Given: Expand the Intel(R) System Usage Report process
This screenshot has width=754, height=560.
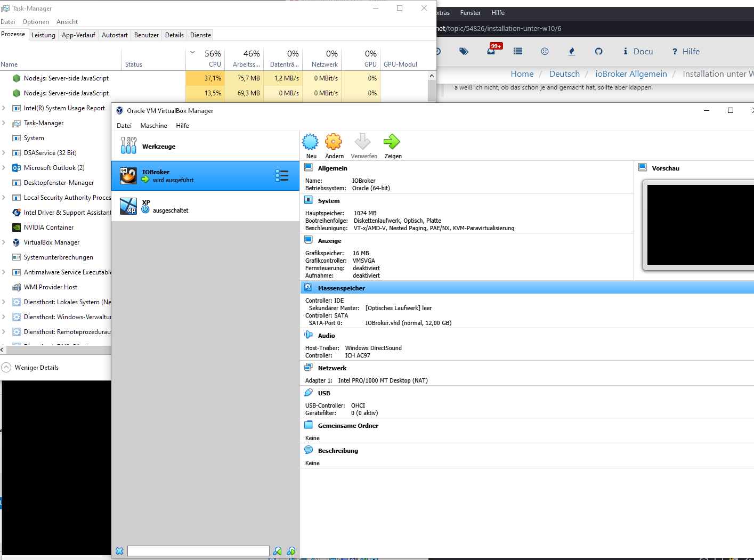Looking at the screenshot, I should [4, 108].
